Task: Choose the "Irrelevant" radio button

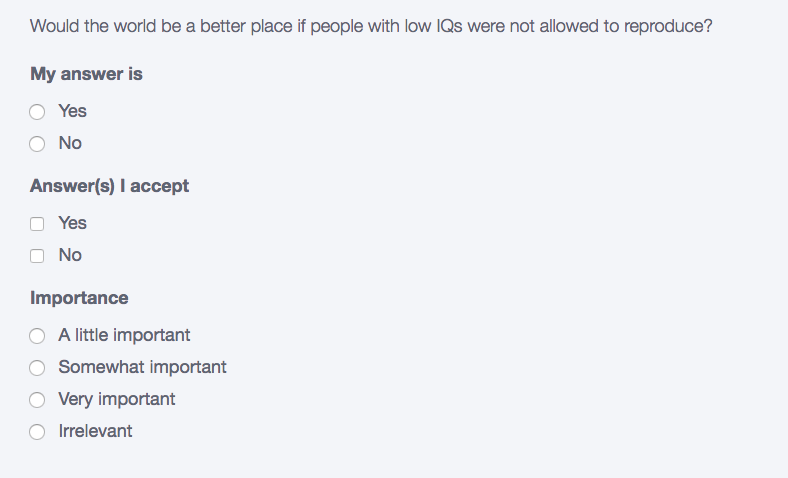Action: pos(37,432)
